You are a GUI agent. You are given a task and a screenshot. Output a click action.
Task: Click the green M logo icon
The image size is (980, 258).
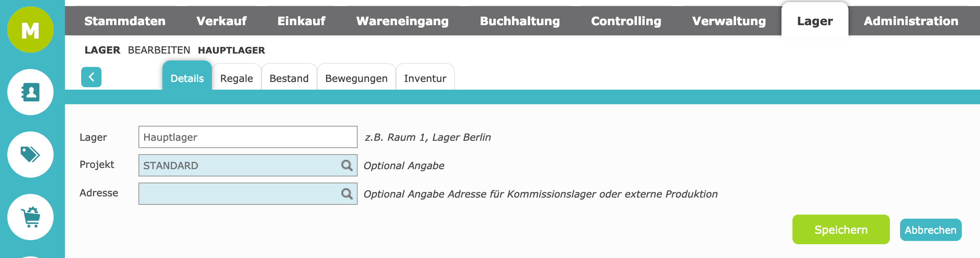click(x=30, y=30)
